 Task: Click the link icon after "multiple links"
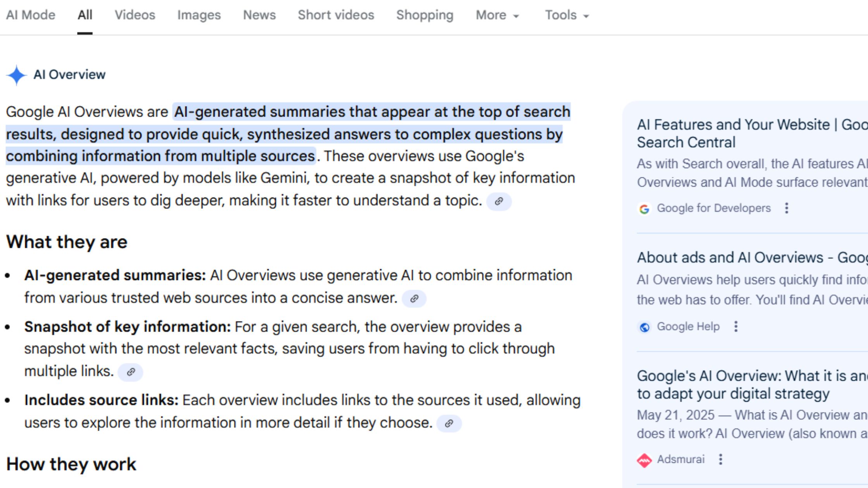(130, 372)
